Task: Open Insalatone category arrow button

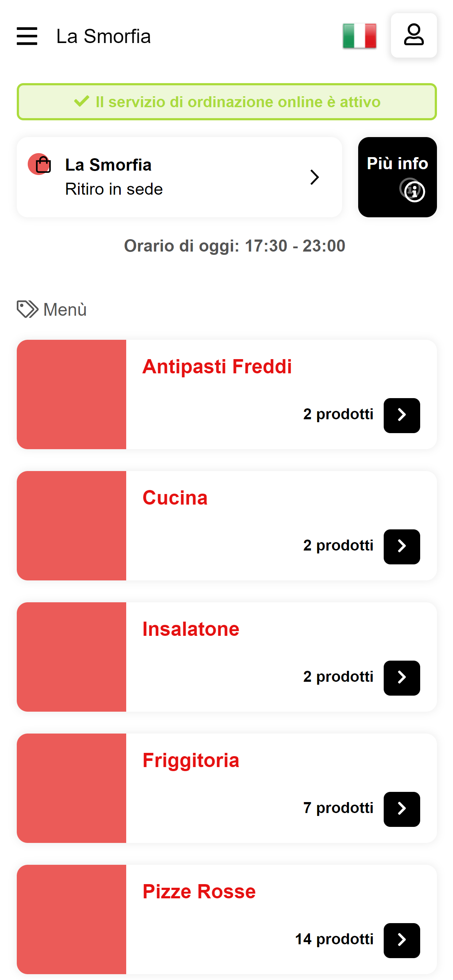Action: coord(401,678)
